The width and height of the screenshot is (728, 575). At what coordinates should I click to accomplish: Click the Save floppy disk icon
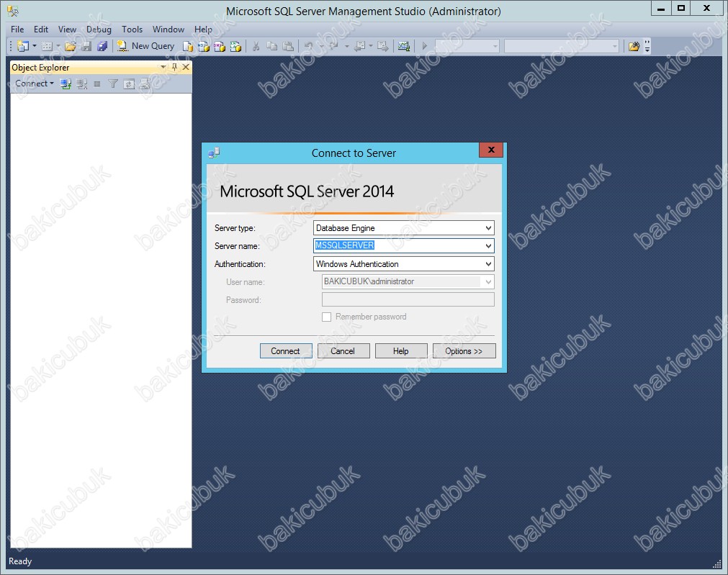click(86, 46)
